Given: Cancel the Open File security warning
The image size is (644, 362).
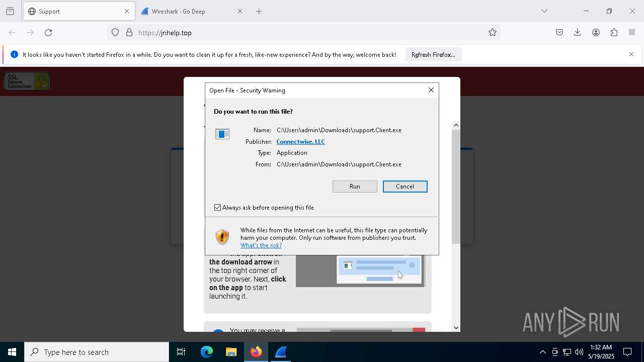Looking at the screenshot, I should (x=405, y=187).
